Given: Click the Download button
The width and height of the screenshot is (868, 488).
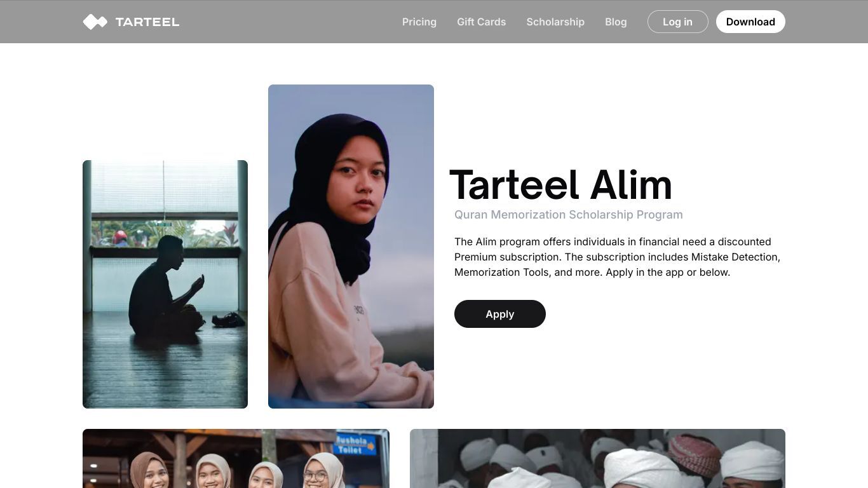Looking at the screenshot, I should pyautogui.click(x=750, y=22).
